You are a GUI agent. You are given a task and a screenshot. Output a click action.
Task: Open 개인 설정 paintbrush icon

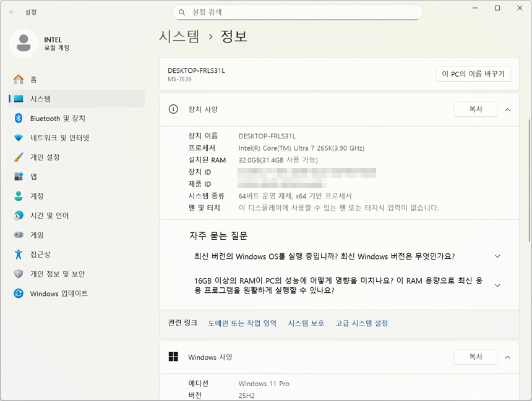pyautogui.click(x=19, y=157)
